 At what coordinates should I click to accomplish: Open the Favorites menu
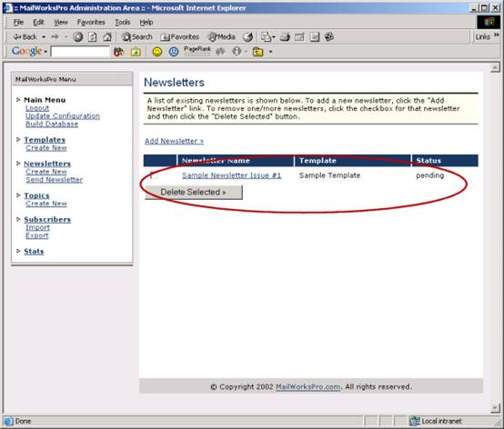[91, 22]
